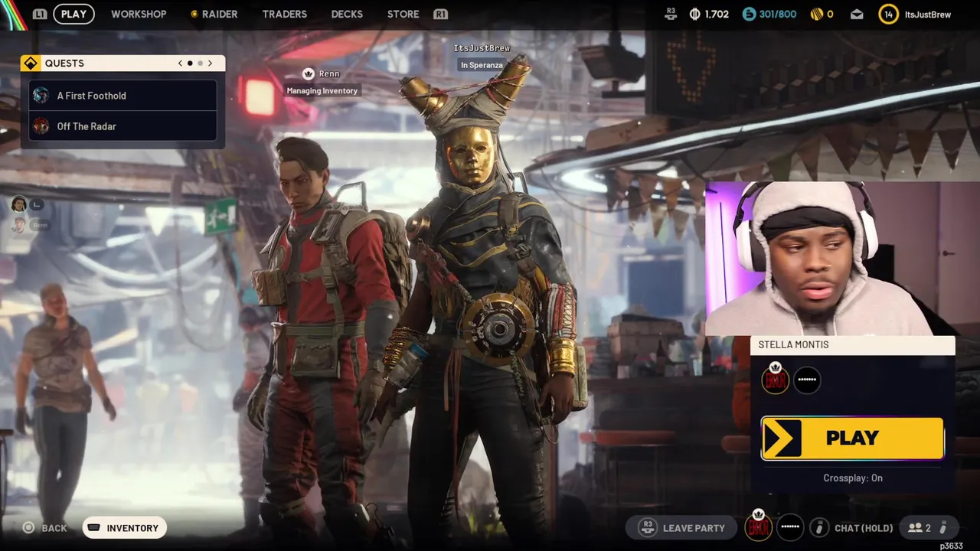Click the touchpad icon in INVENTORY button
The width and height of the screenshot is (980, 551).
94,527
